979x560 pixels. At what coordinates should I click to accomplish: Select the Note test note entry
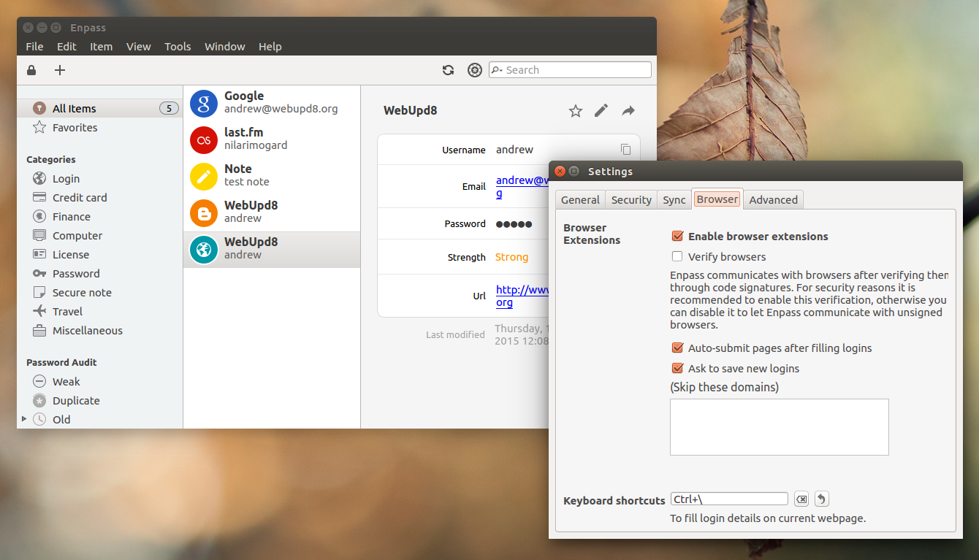(272, 176)
